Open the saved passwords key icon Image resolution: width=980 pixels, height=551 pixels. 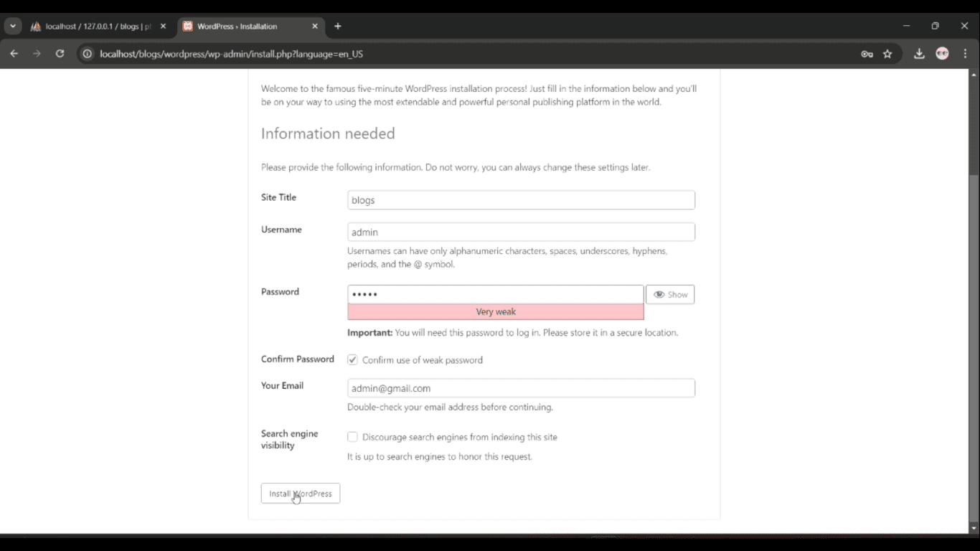pos(867,54)
